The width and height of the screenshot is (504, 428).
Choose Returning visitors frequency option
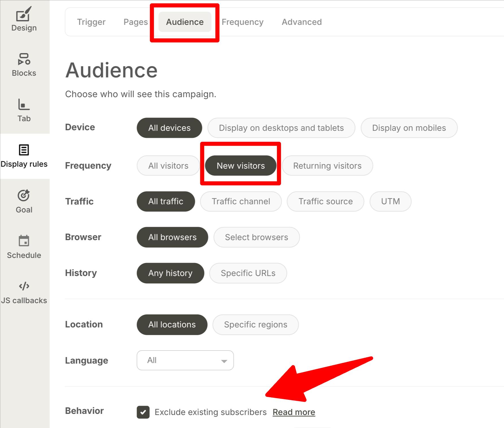pyautogui.click(x=327, y=166)
